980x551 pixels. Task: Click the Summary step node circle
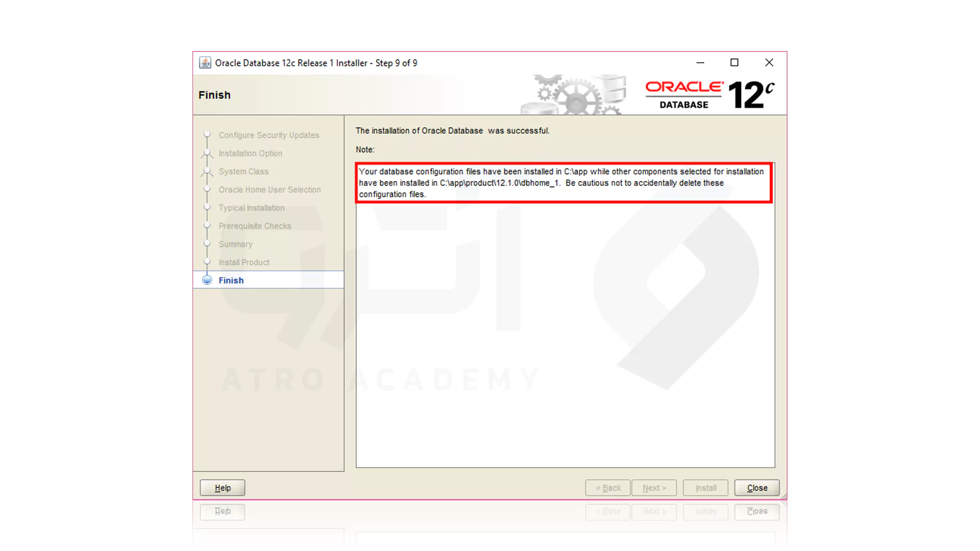[207, 244]
